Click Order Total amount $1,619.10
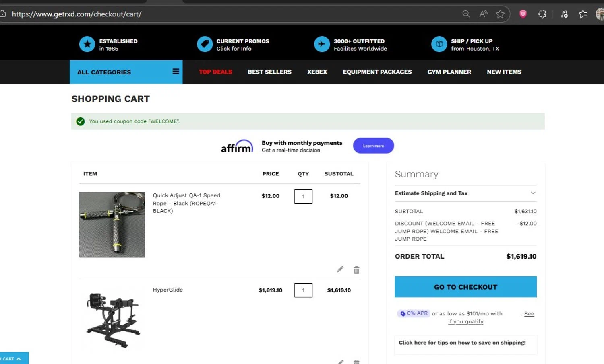Viewport: 604px width, 364px height. click(521, 256)
